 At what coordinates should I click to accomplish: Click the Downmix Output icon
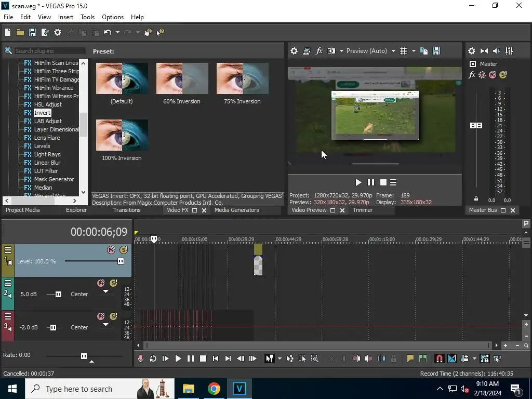(x=484, y=51)
